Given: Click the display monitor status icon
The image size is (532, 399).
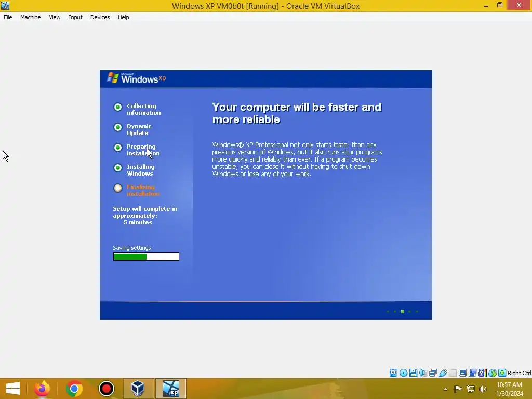Looking at the screenshot, I should [462, 373].
